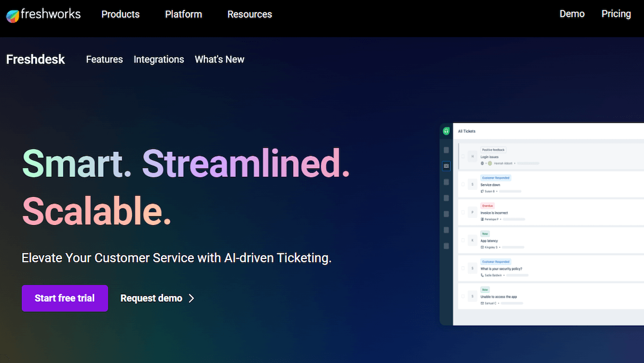Screen dimensions: 644x363
Task: Open the Resources menu
Action: (x=250, y=14)
